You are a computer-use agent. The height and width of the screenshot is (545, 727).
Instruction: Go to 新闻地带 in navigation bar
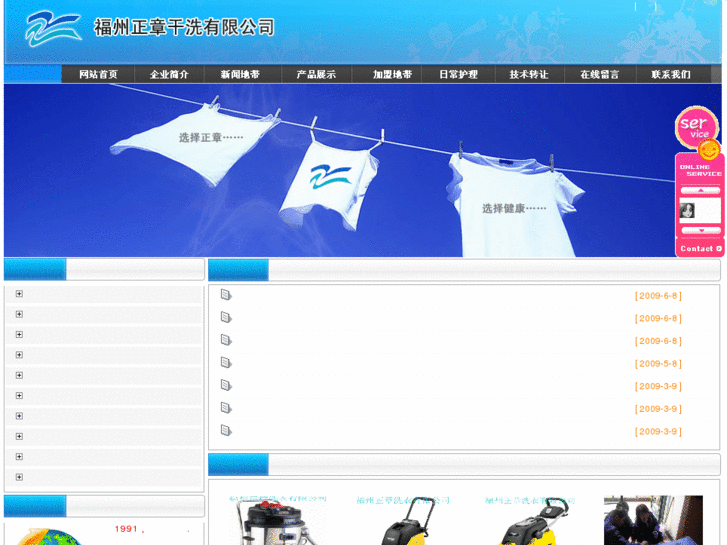[x=240, y=74]
